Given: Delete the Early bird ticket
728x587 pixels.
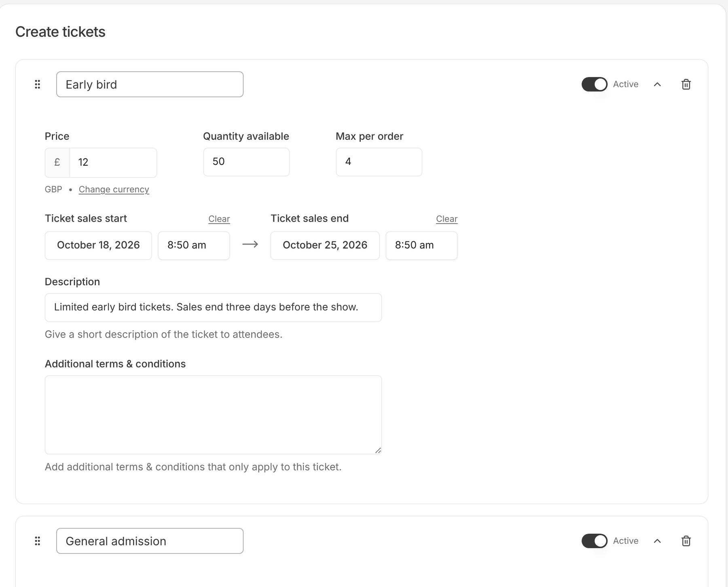Looking at the screenshot, I should [x=686, y=84].
